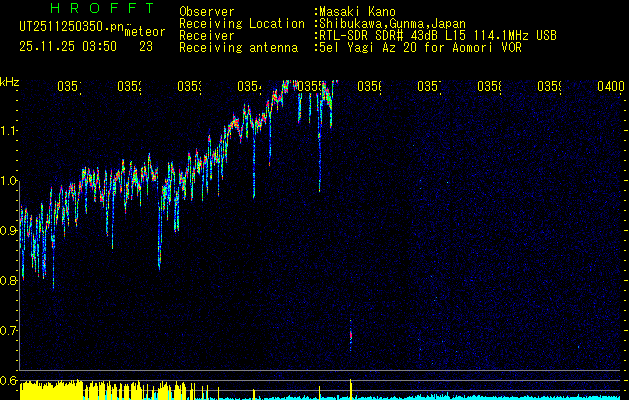Click the 'Receiving antenna' label
The image size is (629, 400).
point(238,48)
